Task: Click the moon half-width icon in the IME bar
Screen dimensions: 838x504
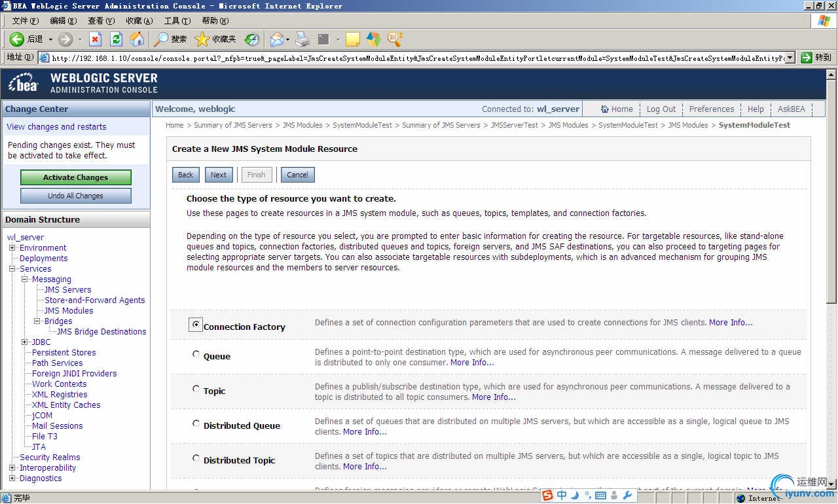Action: tap(575, 495)
